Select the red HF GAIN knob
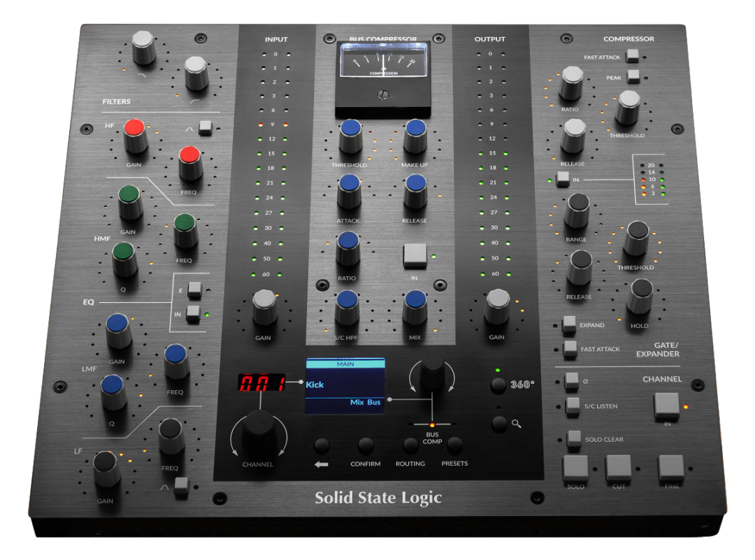This screenshot has width=755, height=560. click(135, 136)
